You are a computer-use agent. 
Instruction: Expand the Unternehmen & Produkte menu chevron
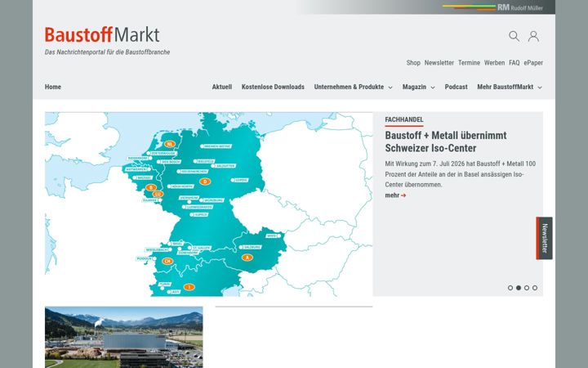[390, 88]
